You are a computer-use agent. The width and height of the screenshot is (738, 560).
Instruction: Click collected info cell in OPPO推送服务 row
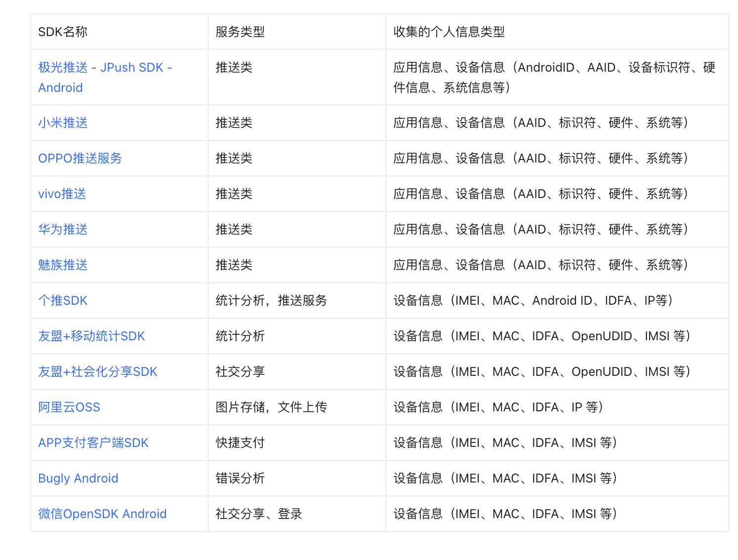[557, 158]
